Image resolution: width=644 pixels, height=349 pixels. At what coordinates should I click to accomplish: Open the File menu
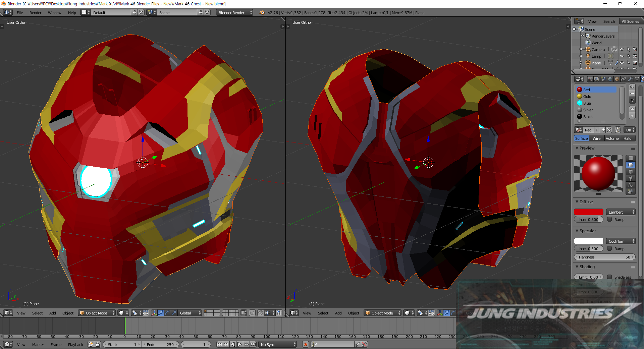[20, 12]
